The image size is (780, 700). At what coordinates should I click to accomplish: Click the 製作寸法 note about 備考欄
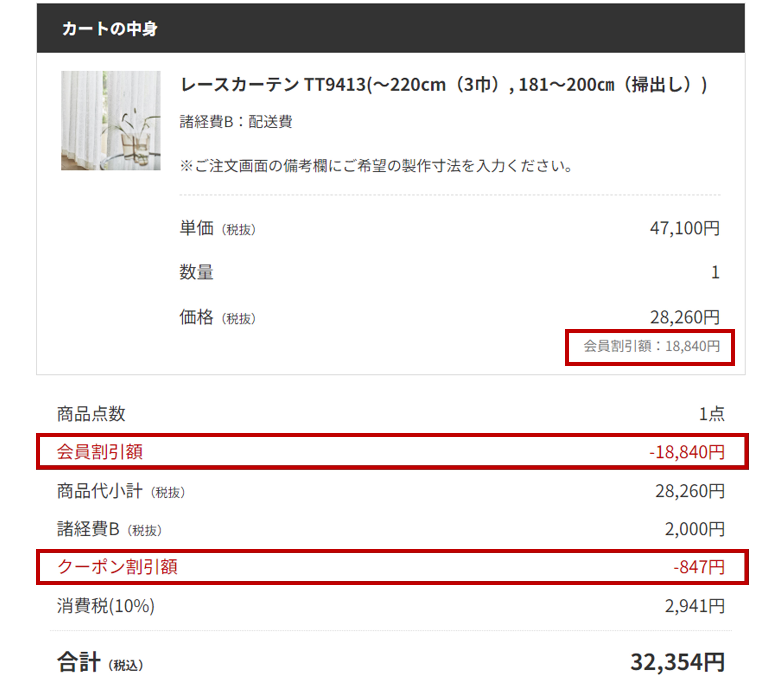[x=376, y=166]
